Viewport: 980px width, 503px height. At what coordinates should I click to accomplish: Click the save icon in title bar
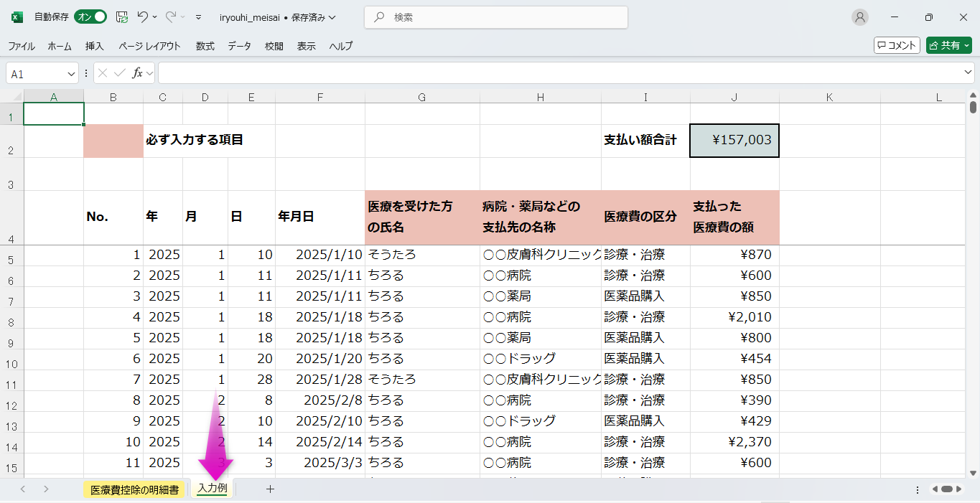click(x=122, y=17)
